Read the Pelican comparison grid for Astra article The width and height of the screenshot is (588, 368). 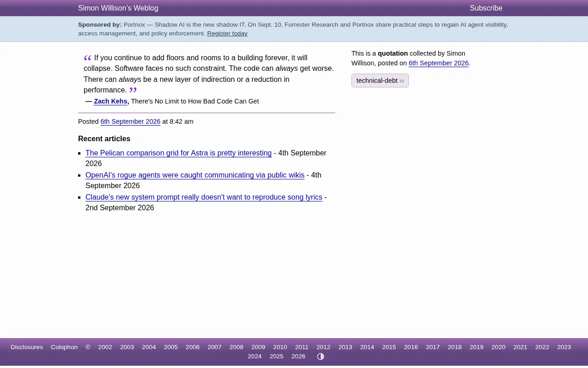(179, 153)
